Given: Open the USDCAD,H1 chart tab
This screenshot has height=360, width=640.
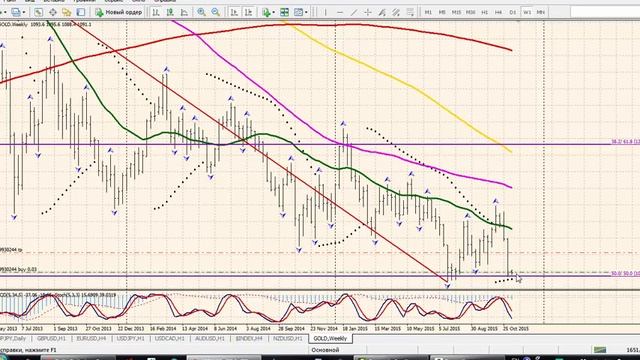Looking at the screenshot, I should [x=170, y=338].
